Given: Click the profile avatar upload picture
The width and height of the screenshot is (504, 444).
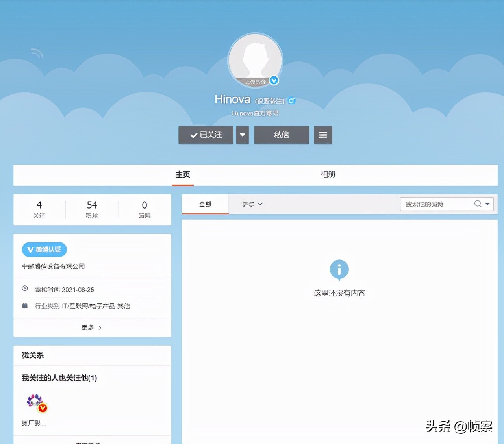Looking at the screenshot, I should coord(255,60).
